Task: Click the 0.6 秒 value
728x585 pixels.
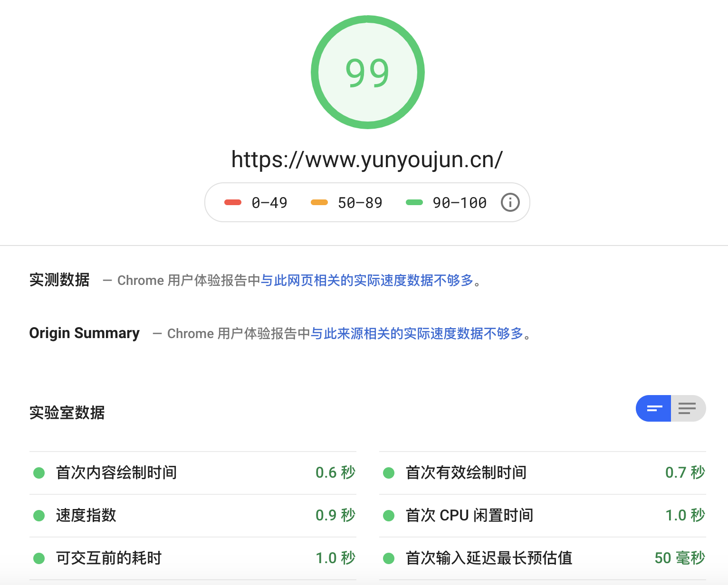Action: tap(335, 473)
